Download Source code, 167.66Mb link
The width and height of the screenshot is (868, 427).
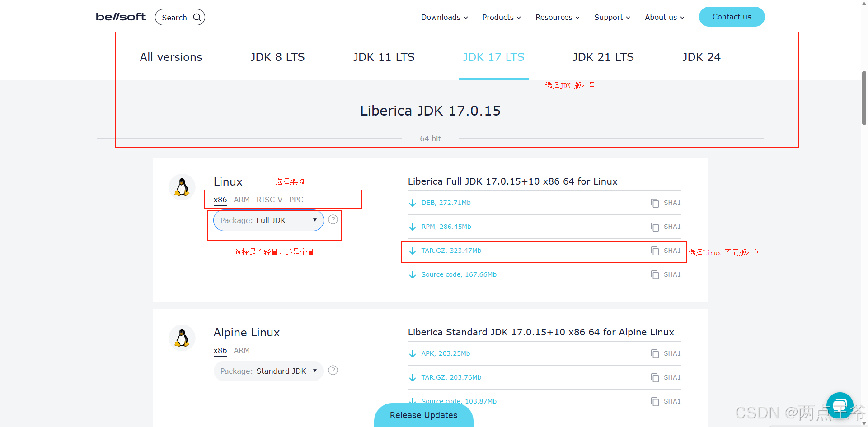[459, 274]
